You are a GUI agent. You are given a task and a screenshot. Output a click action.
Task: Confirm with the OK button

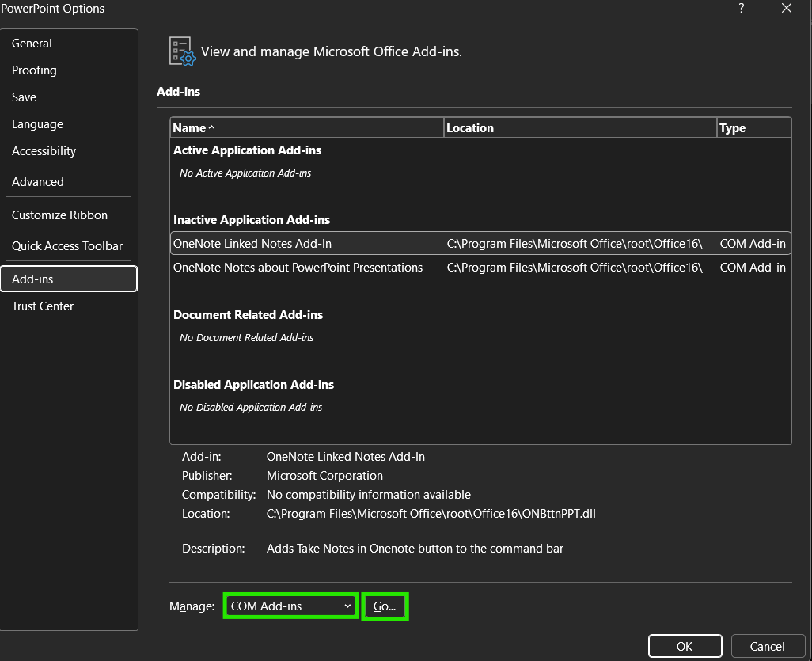tap(685, 647)
